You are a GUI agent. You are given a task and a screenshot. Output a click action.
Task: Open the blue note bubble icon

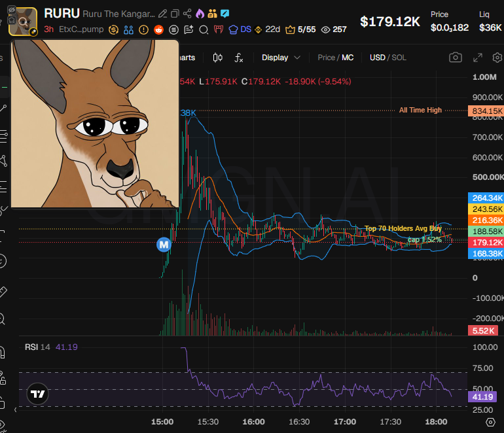[225, 14]
